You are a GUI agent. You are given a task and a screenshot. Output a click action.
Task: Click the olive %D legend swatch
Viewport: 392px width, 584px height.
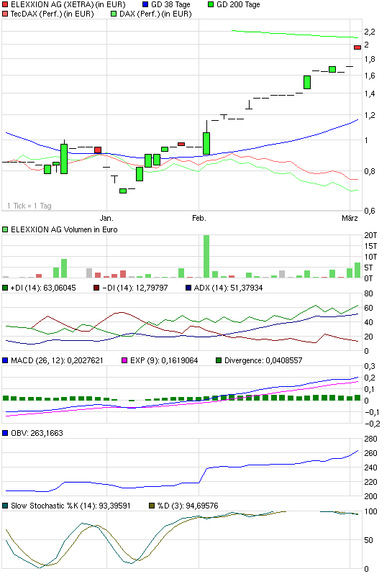tap(152, 506)
